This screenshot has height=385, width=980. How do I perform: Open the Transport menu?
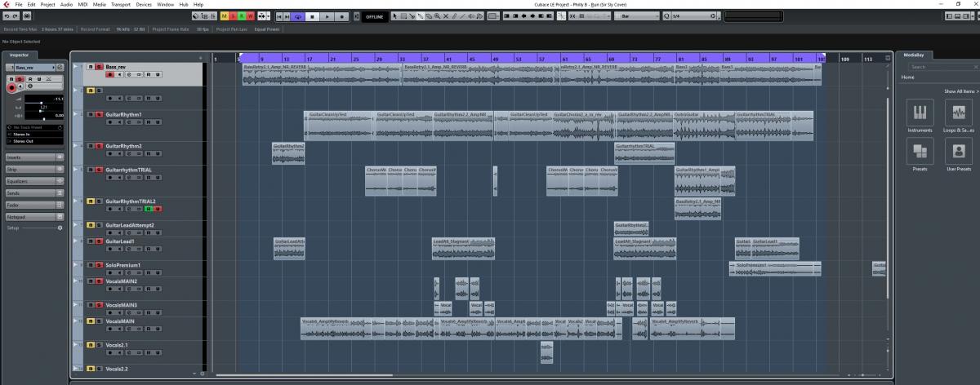coord(119,5)
